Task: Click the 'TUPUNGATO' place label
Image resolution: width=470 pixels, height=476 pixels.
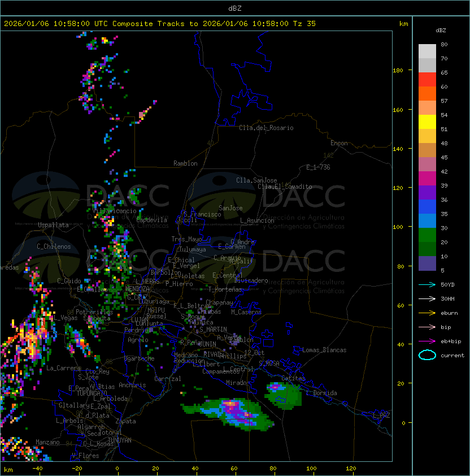Action: pos(92,393)
